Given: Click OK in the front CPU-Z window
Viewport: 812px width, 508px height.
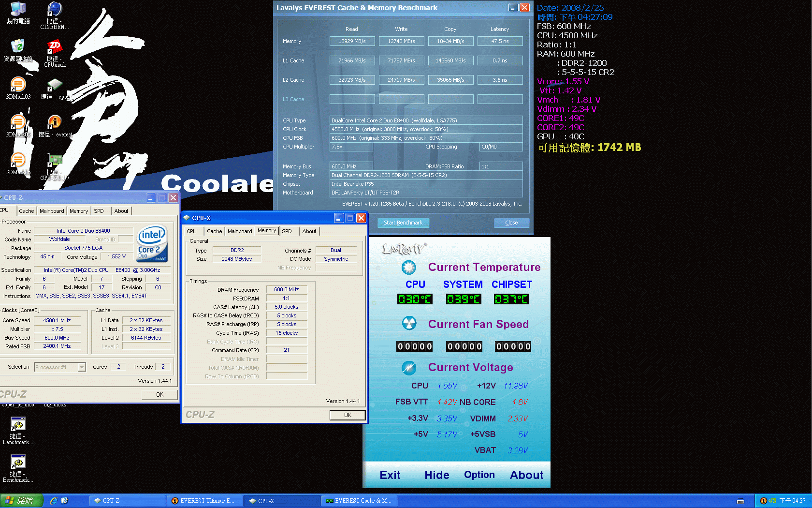Looking at the screenshot, I should tap(348, 415).
